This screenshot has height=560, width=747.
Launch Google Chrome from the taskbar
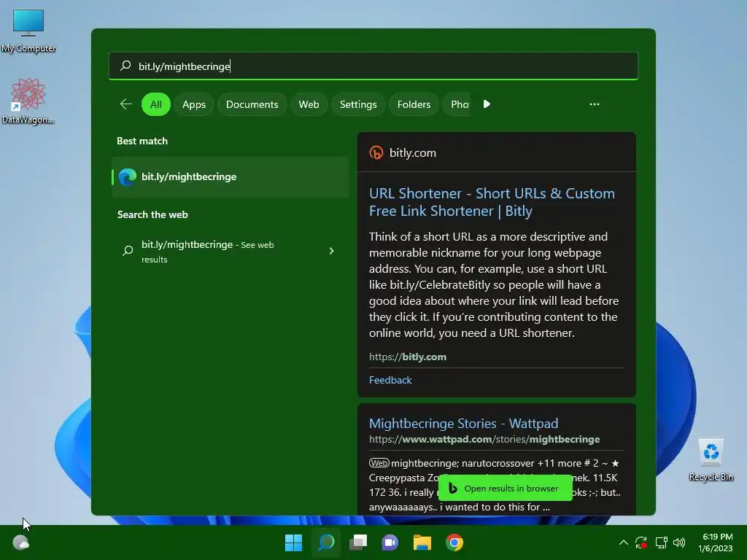coord(454,542)
